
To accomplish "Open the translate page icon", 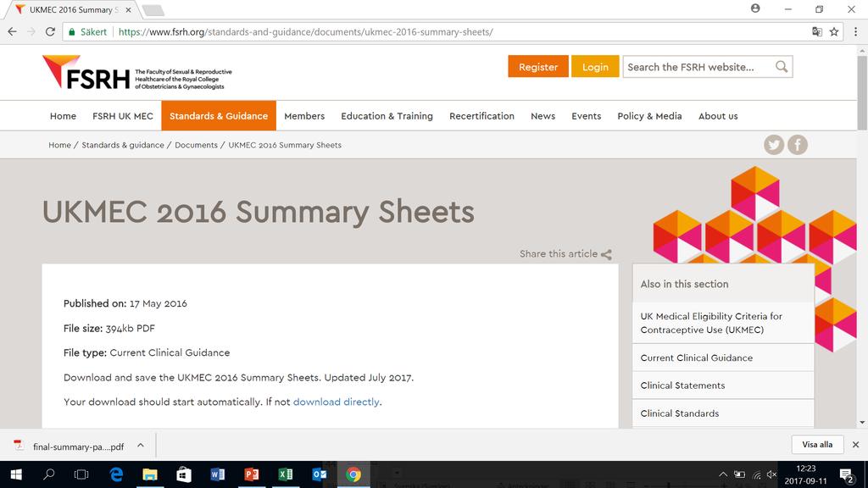I will click(x=817, y=31).
